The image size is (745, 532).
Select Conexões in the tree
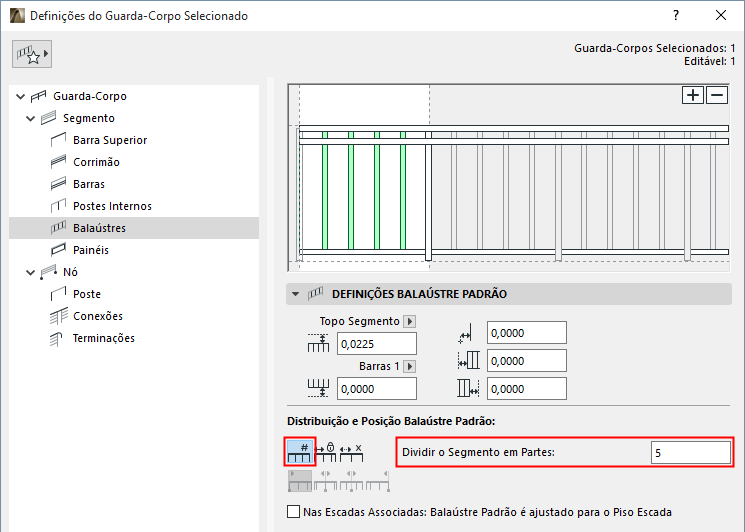click(98, 316)
